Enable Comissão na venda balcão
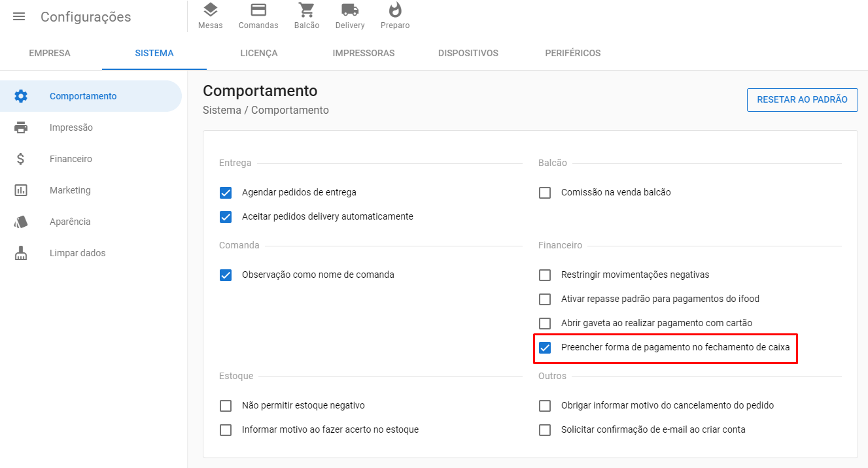868x468 pixels. 545,193
